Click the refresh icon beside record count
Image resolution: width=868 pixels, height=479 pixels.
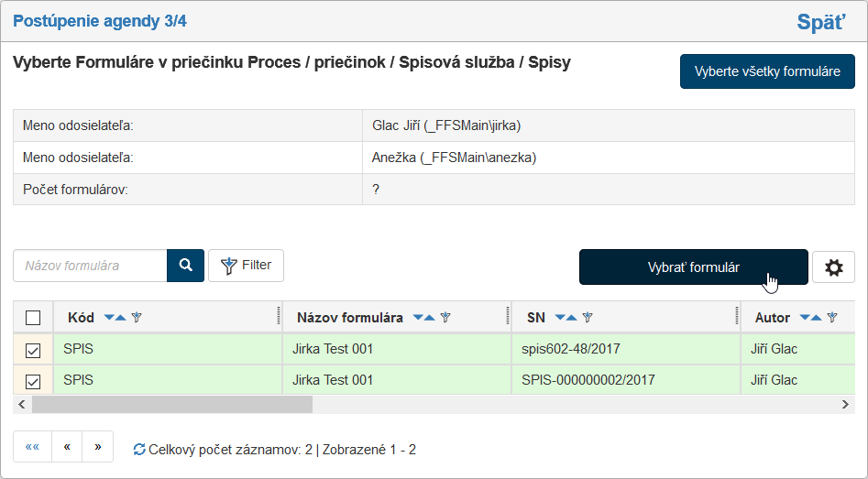click(x=139, y=450)
